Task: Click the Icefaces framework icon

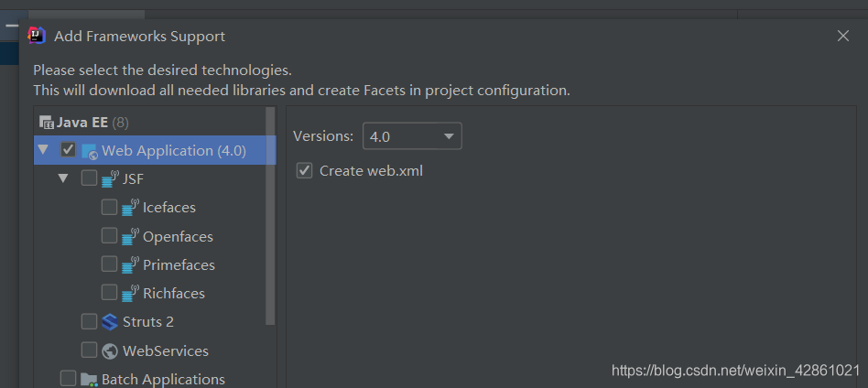Action: click(x=131, y=208)
